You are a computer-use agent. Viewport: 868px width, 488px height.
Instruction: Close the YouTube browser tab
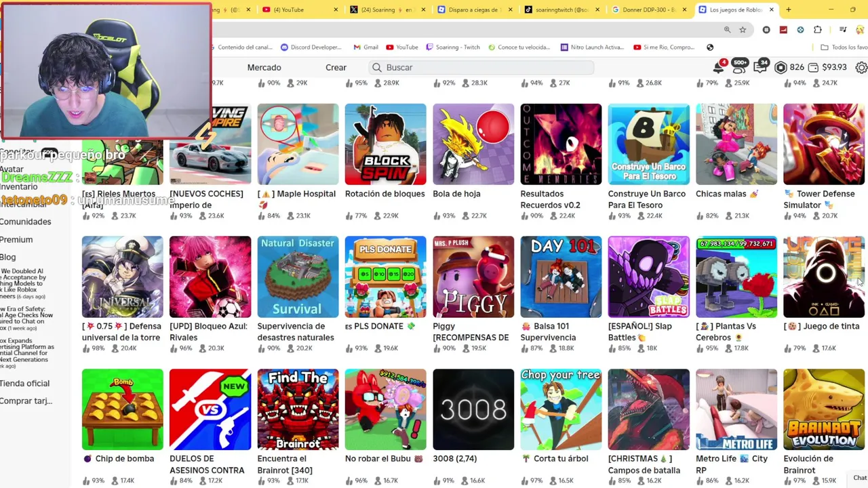coord(337,9)
